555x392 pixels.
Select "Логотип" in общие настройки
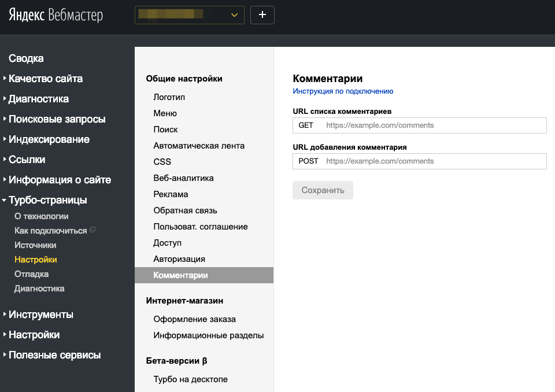168,97
